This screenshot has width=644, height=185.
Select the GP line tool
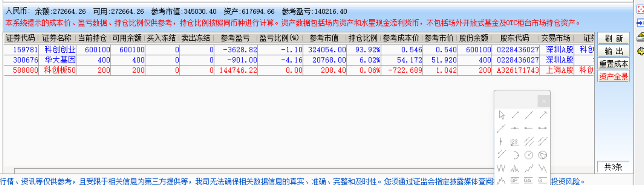click(x=514, y=181)
